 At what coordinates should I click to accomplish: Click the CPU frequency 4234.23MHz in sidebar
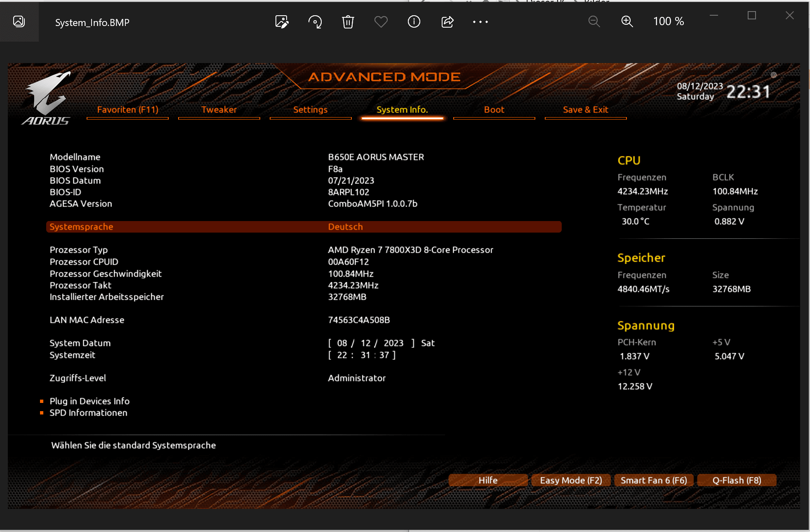click(643, 191)
